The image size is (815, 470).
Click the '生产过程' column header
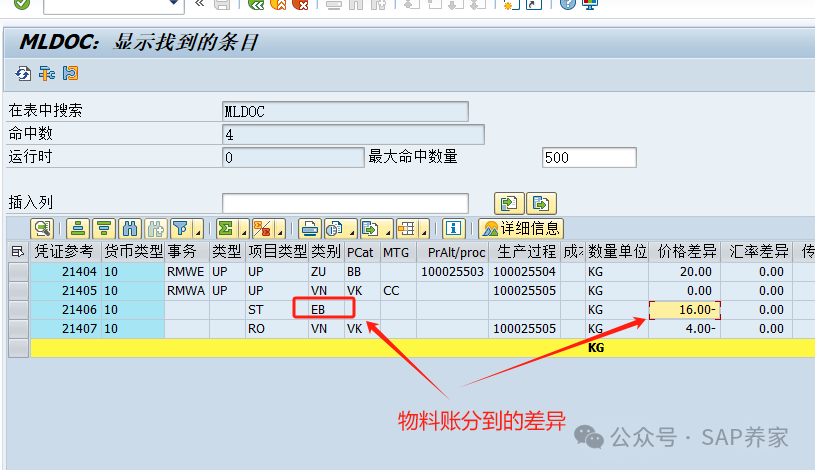(524, 252)
